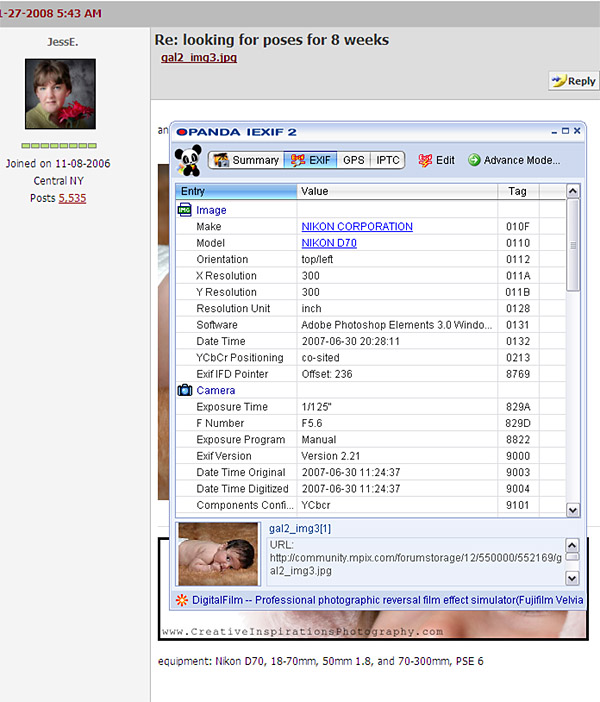Open the IPTC tab
This screenshot has height=702, width=600.
(x=387, y=160)
